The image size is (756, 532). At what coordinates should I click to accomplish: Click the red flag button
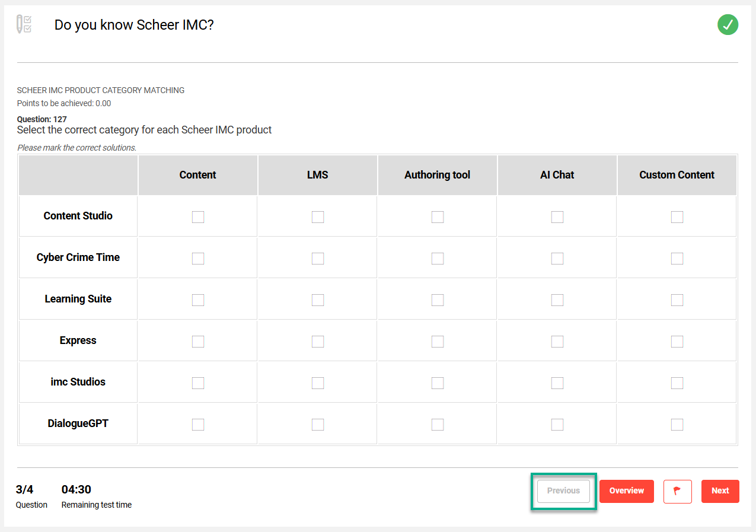[677, 491]
